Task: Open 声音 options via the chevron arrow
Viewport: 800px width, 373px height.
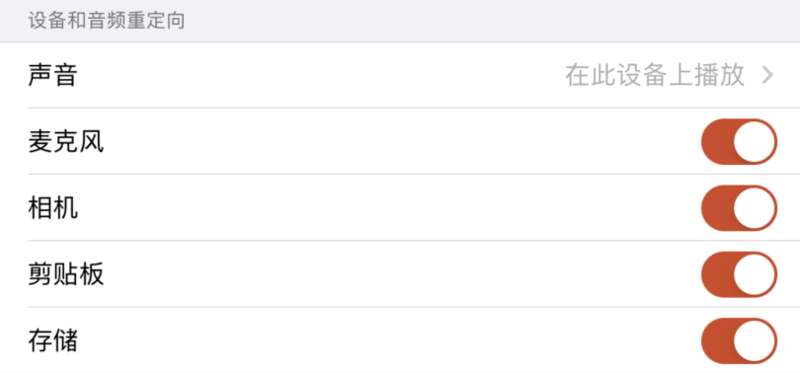Action: 768,76
